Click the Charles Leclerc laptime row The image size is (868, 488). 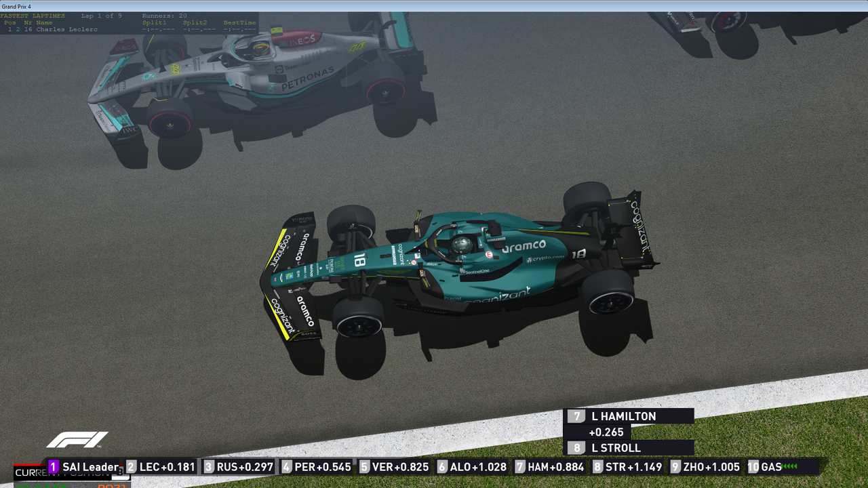click(x=129, y=29)
